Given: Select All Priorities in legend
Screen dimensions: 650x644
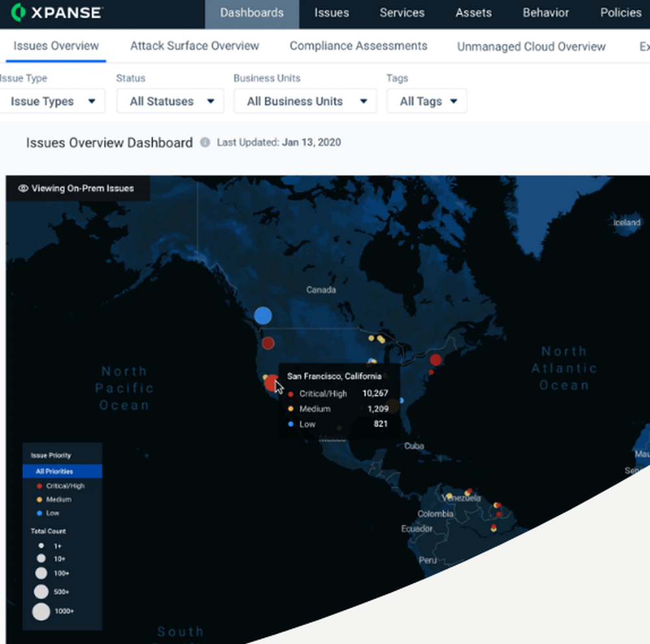Looking at the screenshot, I should [x=62, y=471].
